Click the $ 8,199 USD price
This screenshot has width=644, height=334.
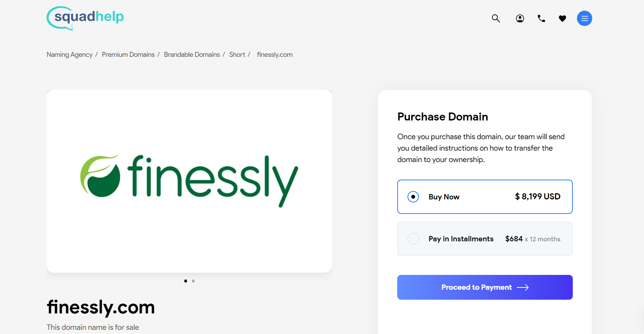click(x=538, y=196)
